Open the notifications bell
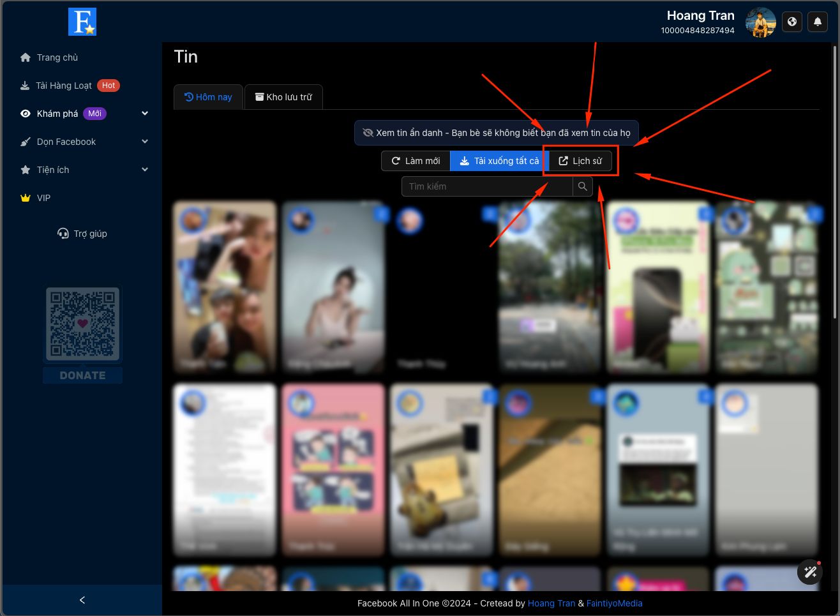 pyautogui.click(x=818, y=22)
